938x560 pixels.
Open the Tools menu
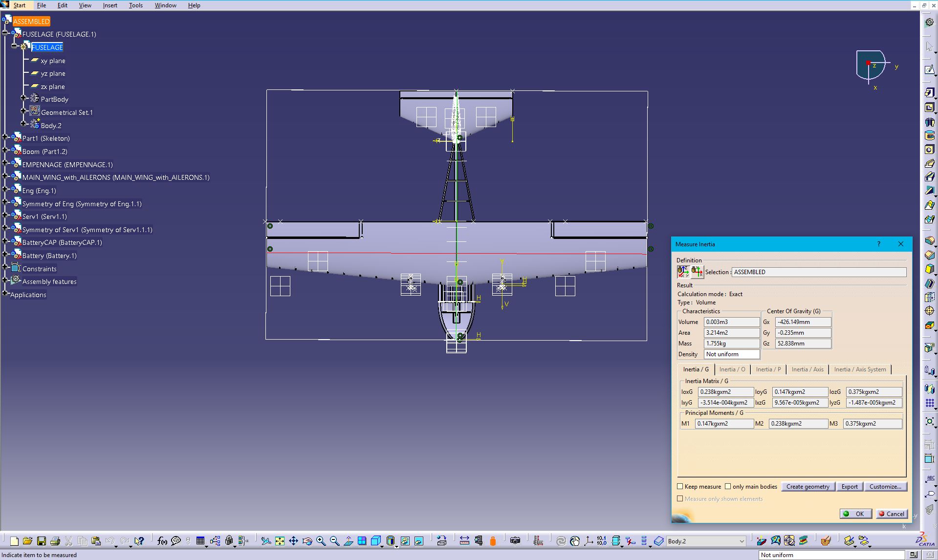tap(136, 5)
